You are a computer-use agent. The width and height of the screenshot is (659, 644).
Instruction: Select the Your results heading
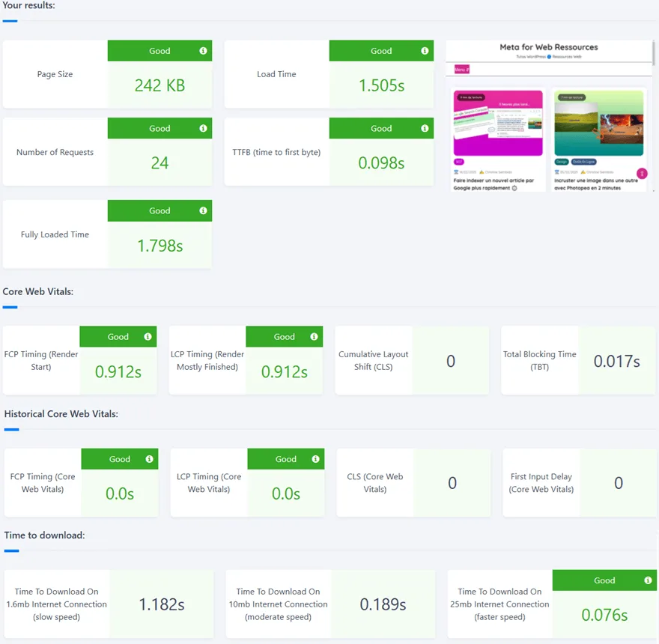click(x=30, y=6)
